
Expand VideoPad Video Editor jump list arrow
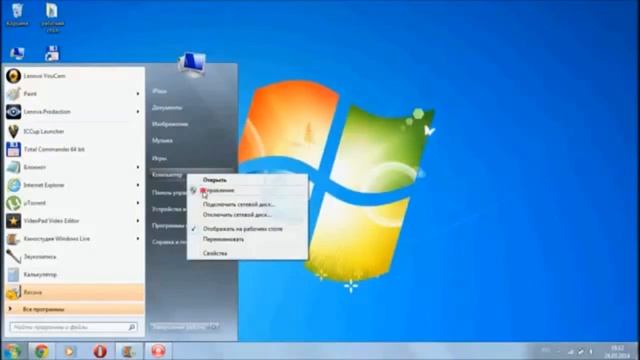138,221
